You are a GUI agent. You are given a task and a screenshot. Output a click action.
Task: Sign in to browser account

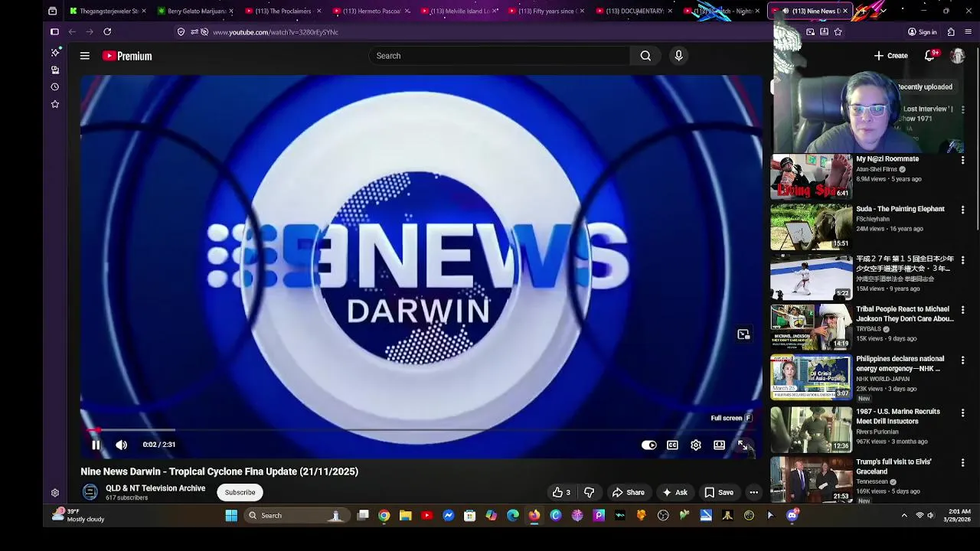[x=922, y=32]
